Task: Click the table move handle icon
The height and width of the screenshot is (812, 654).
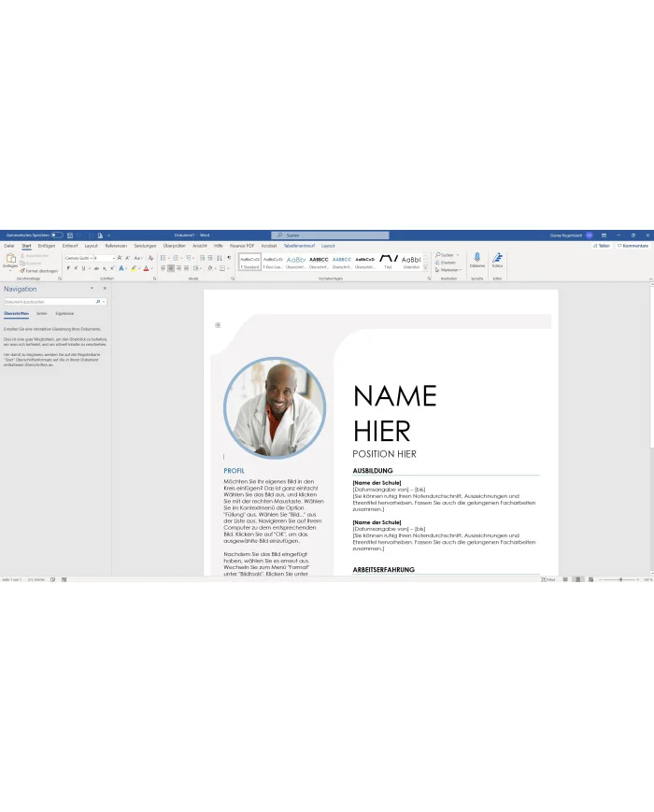Action: click(x=218, y=325)
